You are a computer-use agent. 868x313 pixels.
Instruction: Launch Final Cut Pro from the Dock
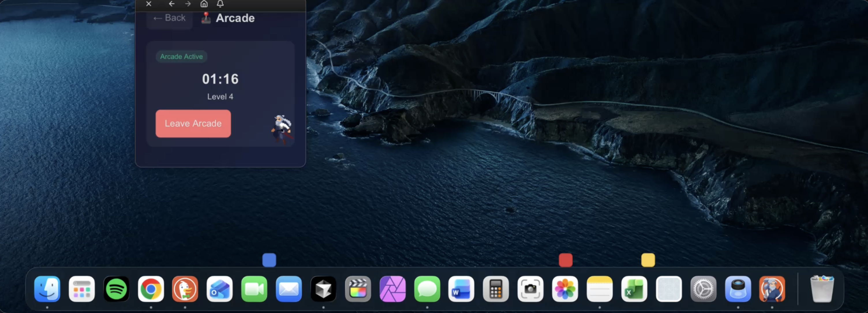(358, 289)
